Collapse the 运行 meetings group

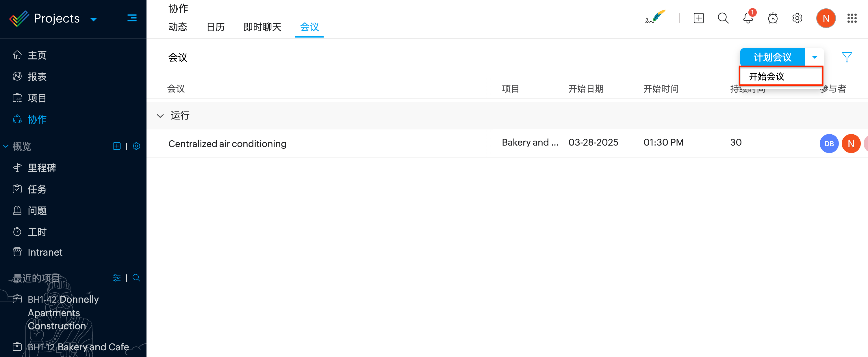(160, 116)
